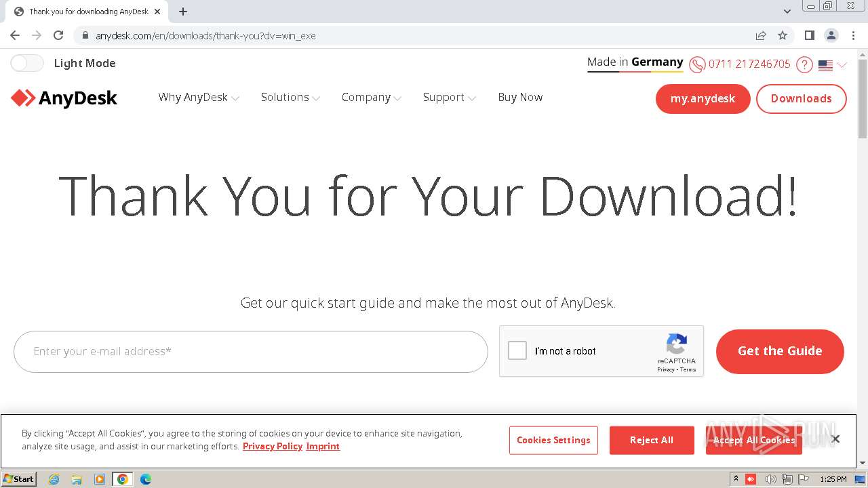Click the taskbar clock 1:25 PM

click(833, 479)
